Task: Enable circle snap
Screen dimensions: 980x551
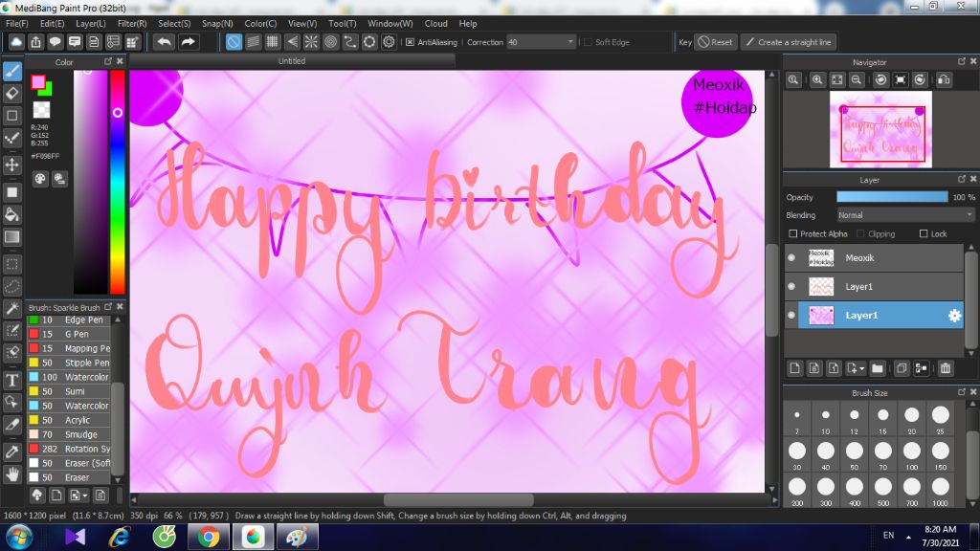Action: coord(330,42)
